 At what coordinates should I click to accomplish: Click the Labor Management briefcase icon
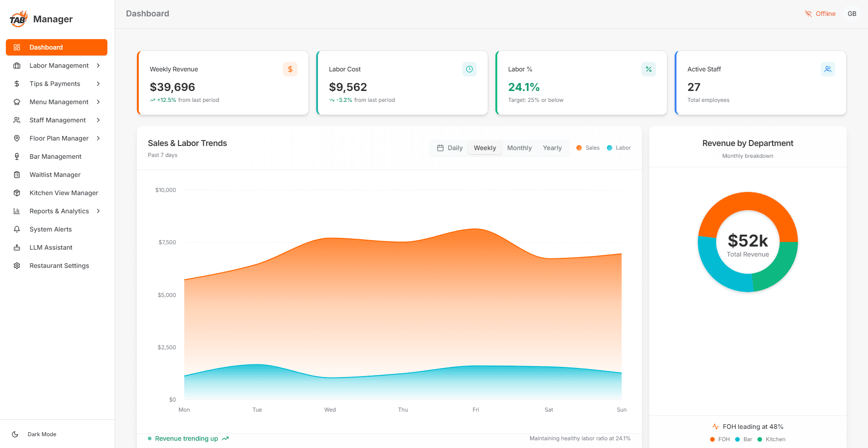coord(17,65)
